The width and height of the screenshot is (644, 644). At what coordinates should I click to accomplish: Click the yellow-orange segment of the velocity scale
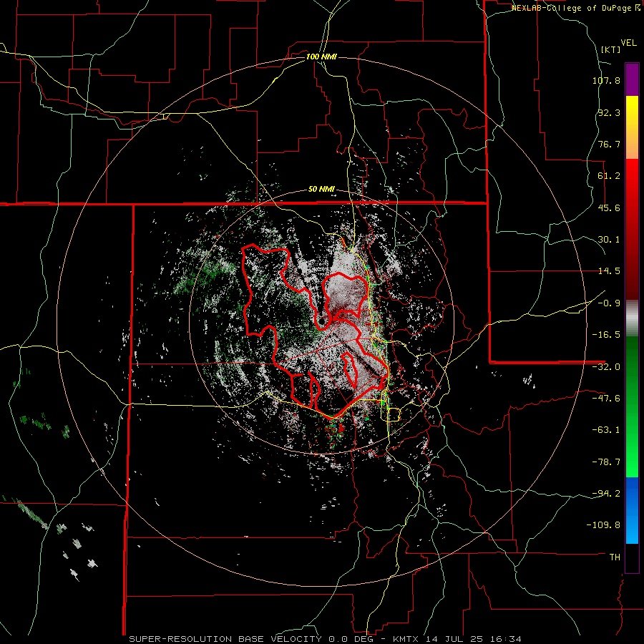(632, 127)
